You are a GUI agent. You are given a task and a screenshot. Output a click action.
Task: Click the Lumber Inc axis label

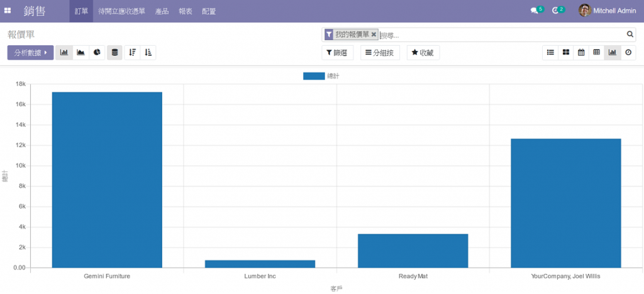coord(260,276)
